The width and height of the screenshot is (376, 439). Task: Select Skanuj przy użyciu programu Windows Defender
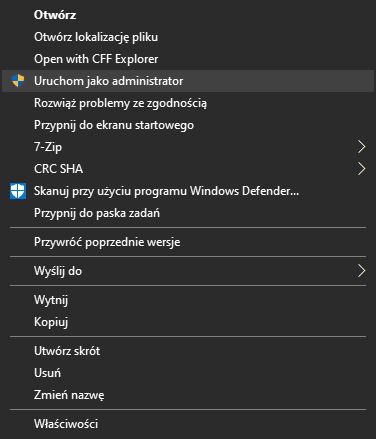[x=188, y=191]
